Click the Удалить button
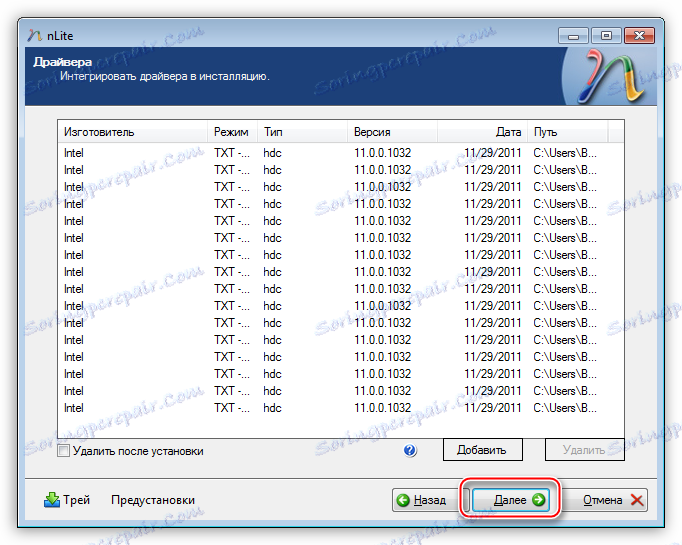Screen dimensions: 682x545 (585, 450)
